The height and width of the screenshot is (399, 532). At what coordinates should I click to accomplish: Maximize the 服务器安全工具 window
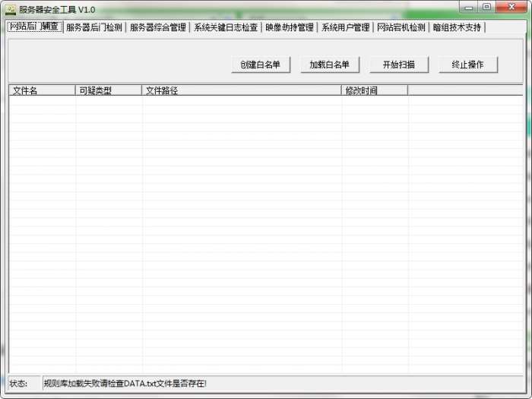(486, 7)
